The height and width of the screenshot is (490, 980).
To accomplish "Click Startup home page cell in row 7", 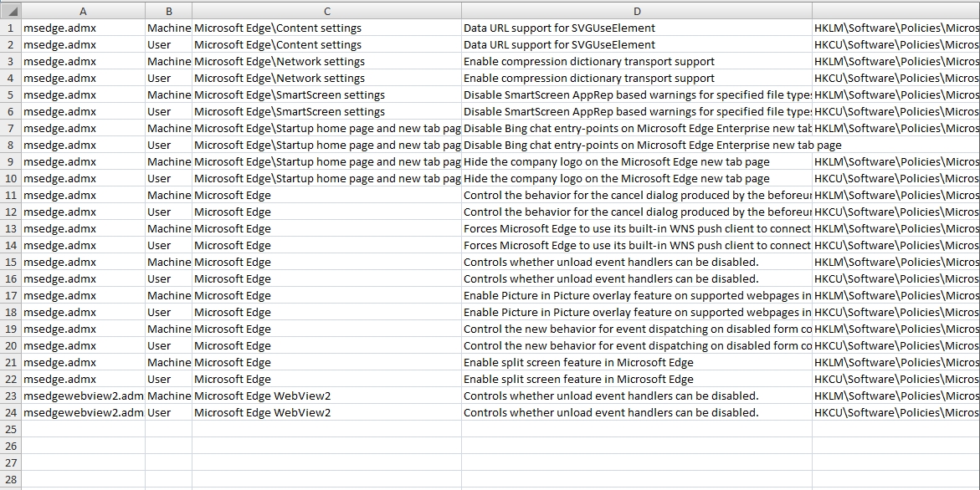I will [327, 128].
